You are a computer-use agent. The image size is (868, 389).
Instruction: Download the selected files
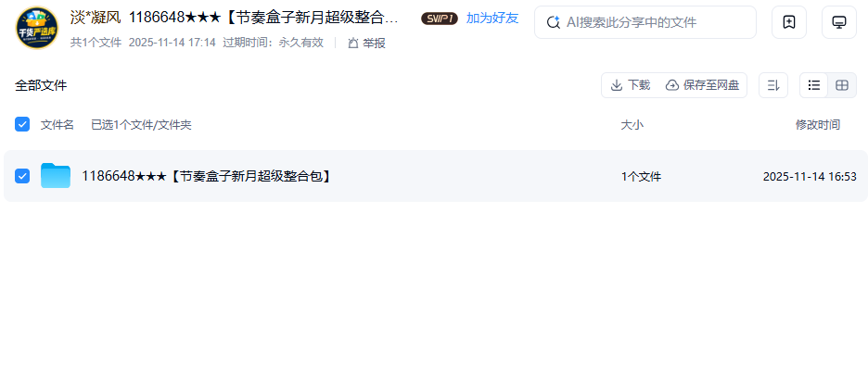[630, 85]
